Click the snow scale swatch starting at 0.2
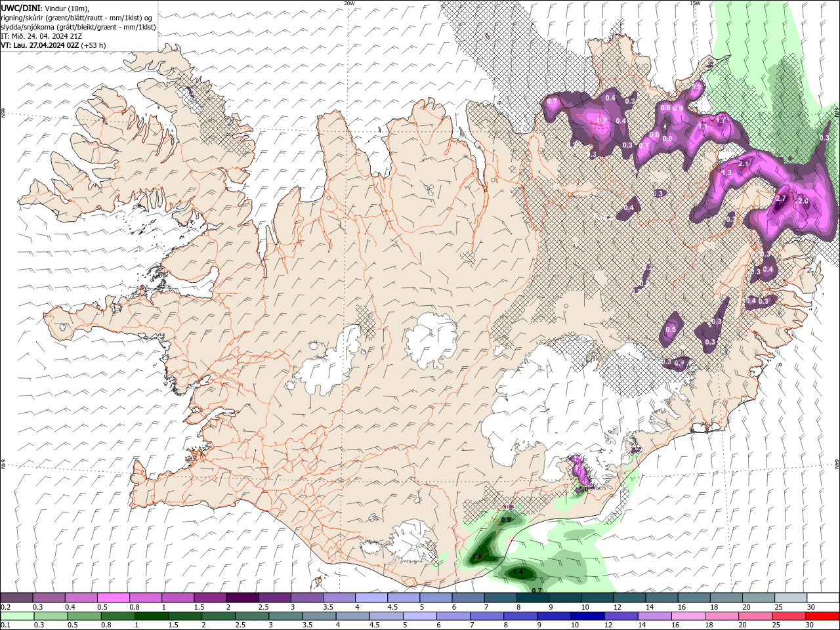Image resolution: width=840 pixels, height=630 pixels. [16, 597]
